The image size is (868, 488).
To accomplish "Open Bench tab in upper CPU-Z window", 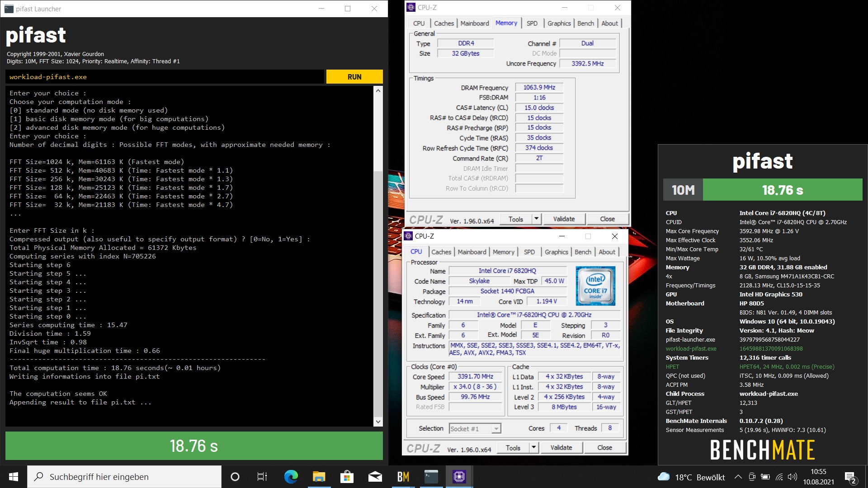I will (x=585, y=23).
